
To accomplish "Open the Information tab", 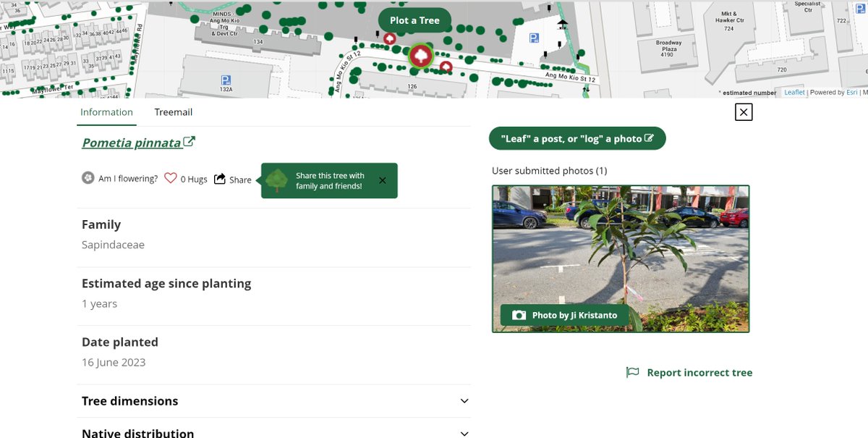I will tap(106, 112).
